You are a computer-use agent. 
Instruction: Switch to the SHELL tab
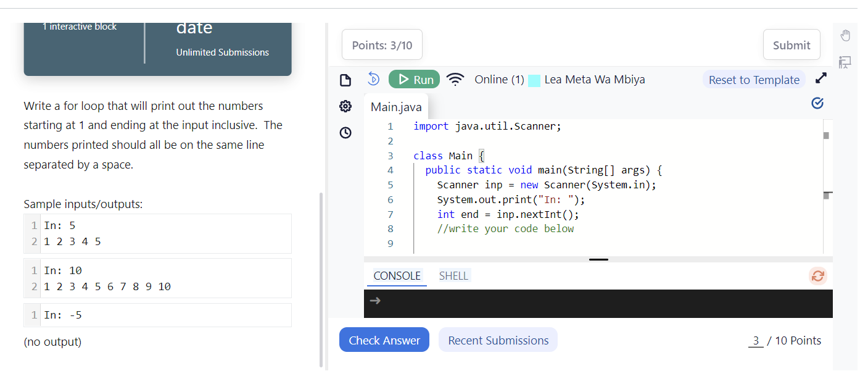tap(453, 275)
